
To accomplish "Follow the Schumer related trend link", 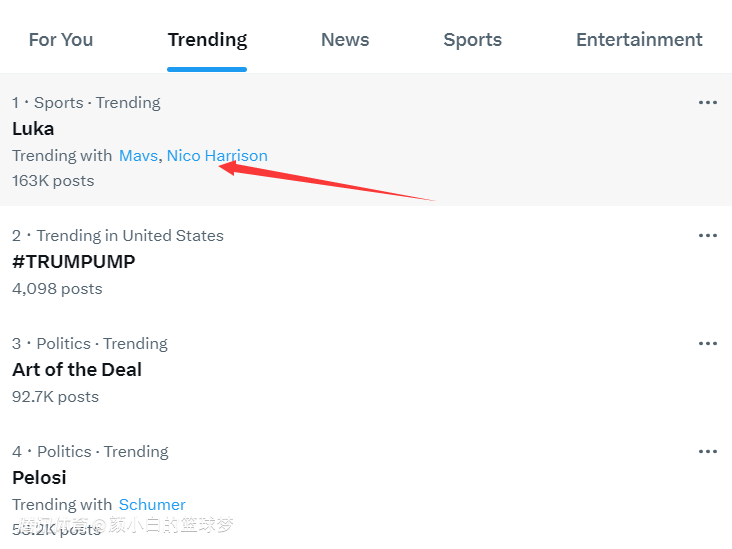I will tap(152, 505).
